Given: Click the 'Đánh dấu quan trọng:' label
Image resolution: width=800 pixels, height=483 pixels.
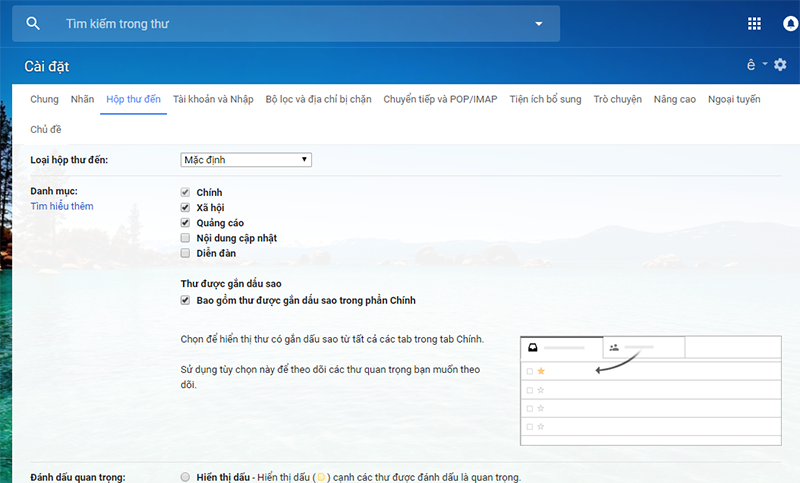Looking at the screenshot, I should [x=78, y=477].
